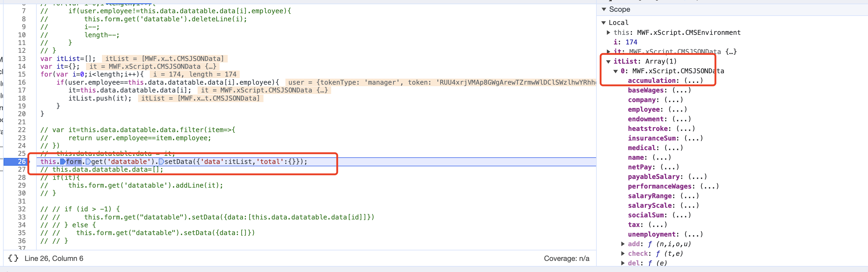Click the pretty-print curly braces icon
Screen dimensions: 868x272
click(13, 258)
